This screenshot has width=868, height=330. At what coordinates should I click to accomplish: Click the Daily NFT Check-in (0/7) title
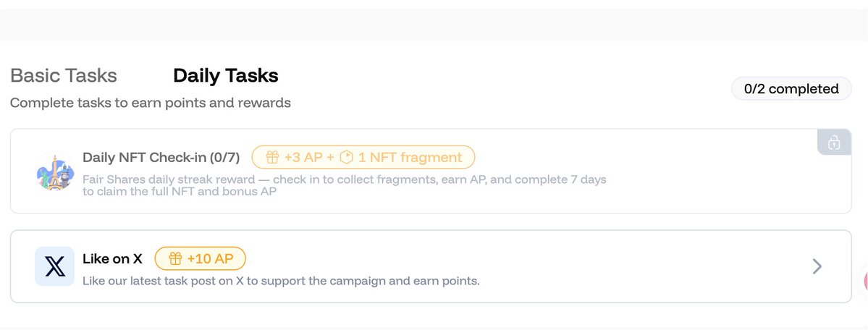(161, 158)
